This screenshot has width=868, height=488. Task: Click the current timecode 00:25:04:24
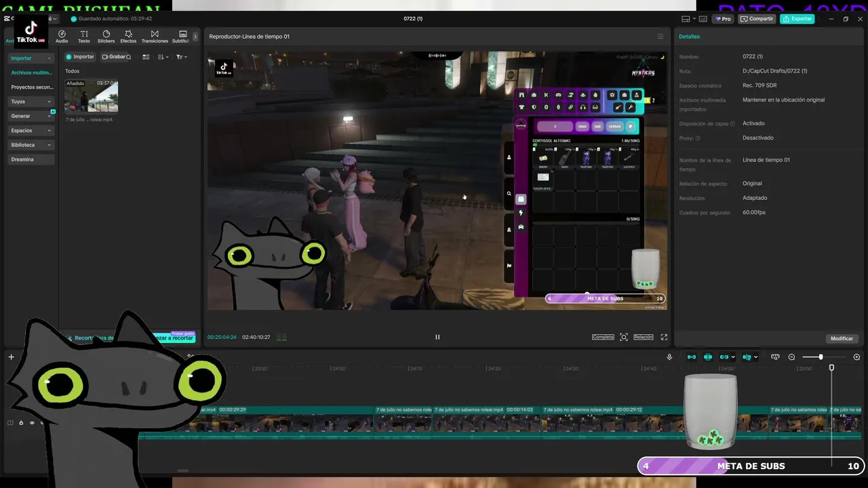[222, 337]
